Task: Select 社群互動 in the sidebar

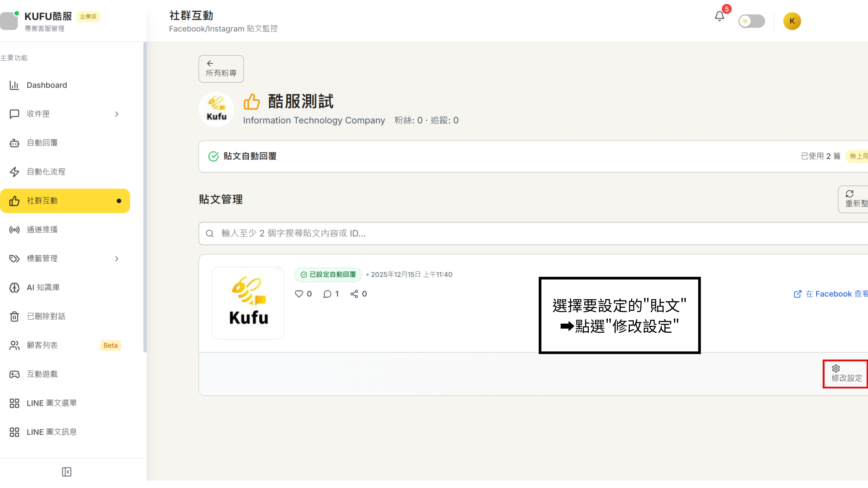Action: point(42,201)
